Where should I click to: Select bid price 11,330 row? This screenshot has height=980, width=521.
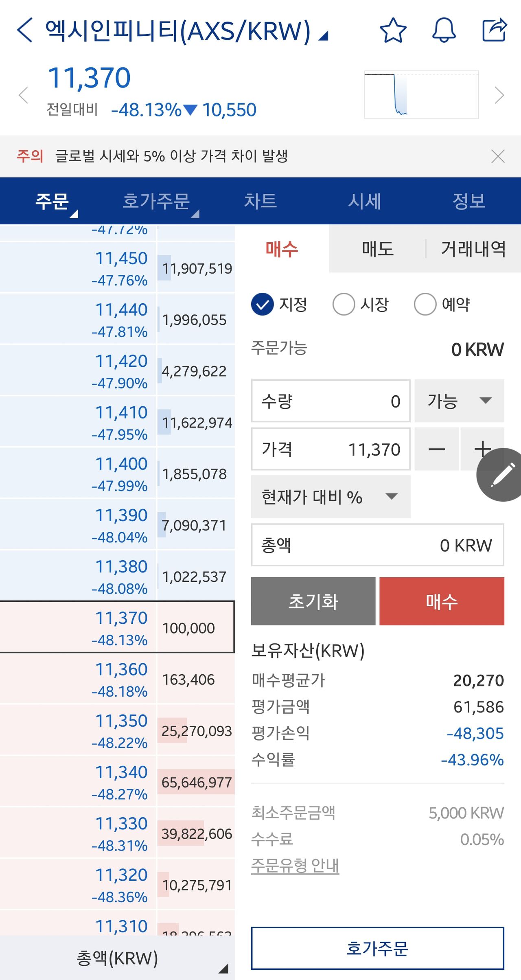coord(117,833)
